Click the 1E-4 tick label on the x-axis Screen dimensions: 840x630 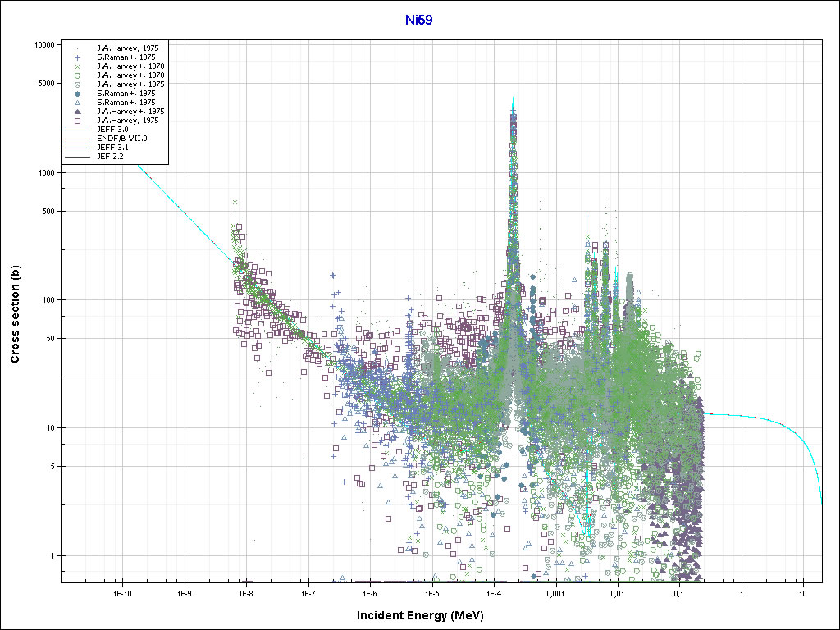[494, 593]
